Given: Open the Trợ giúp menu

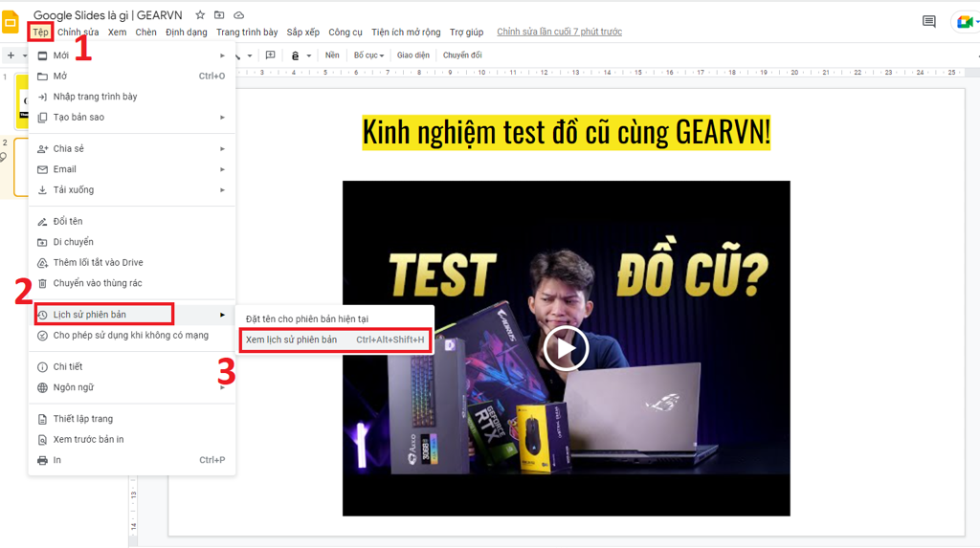Looking at the screenshot, I should (x=466, y=32).
